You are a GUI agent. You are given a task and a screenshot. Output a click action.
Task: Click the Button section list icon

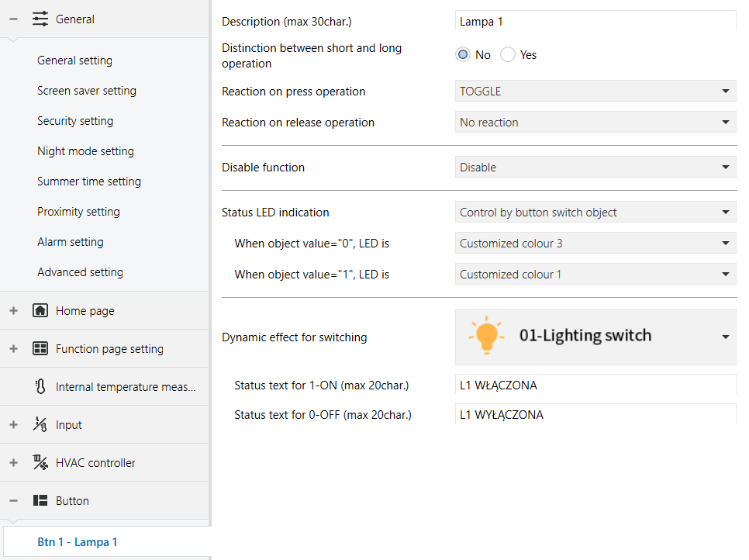(x=40, y=501)
